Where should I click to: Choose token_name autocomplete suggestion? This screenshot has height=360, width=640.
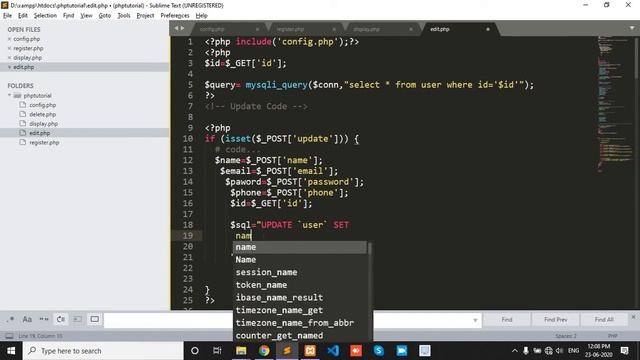pyautogui.click(x=300, y=285)
